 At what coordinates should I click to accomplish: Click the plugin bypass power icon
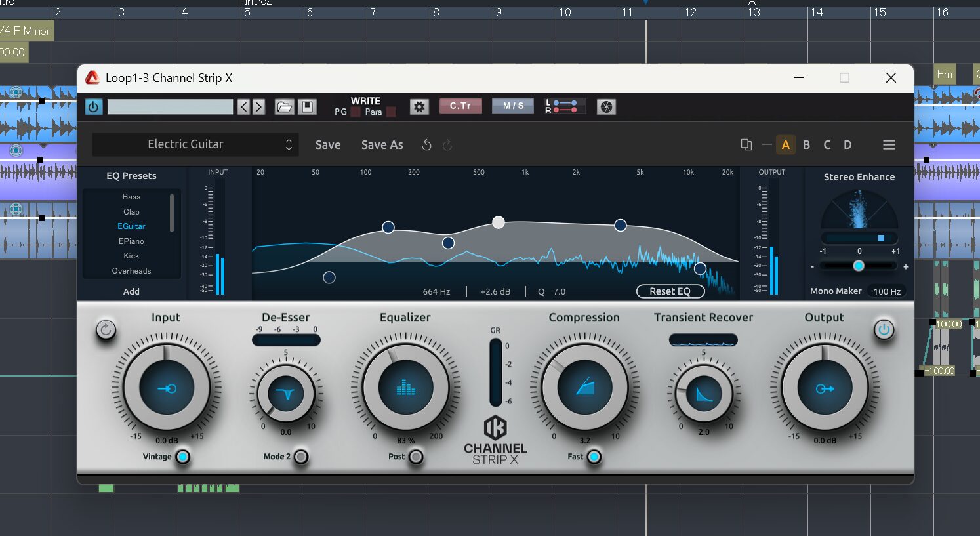[x=94, y=107]
